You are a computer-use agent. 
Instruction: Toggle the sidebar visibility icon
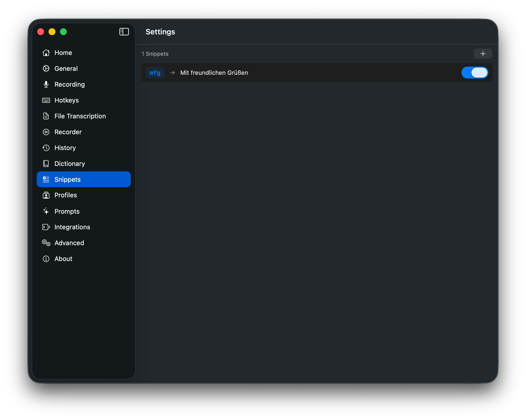click(124, 32)
